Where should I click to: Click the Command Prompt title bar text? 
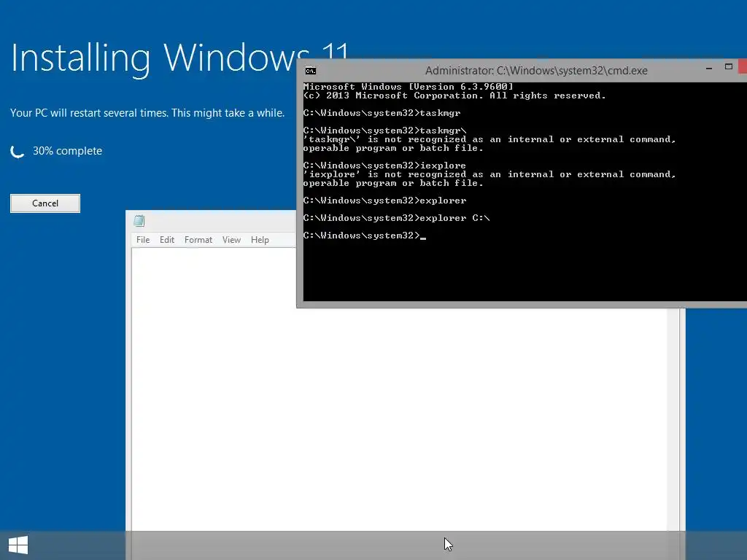[x=536, y=71]
